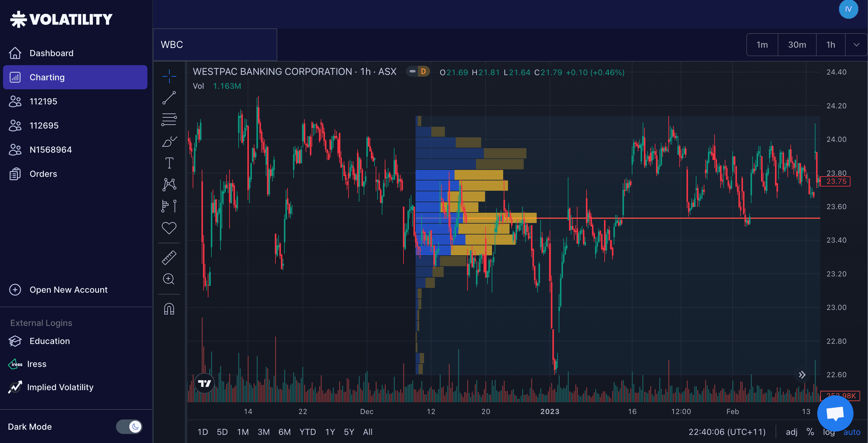Open the Charting section in the sidebar

47,77
